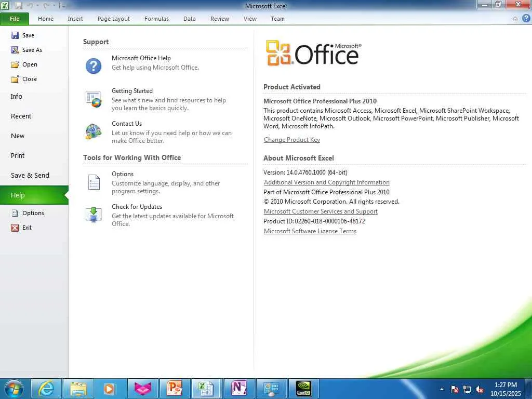Switch to OneNote in the taskbar
This screenshot has width=532, height=399.
click(239, 389)
